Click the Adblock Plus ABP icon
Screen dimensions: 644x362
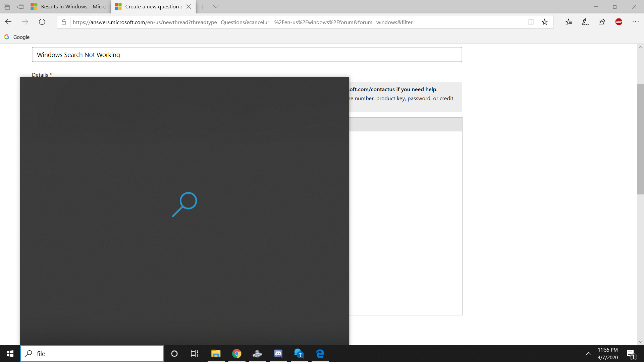(x=619, y=22)
